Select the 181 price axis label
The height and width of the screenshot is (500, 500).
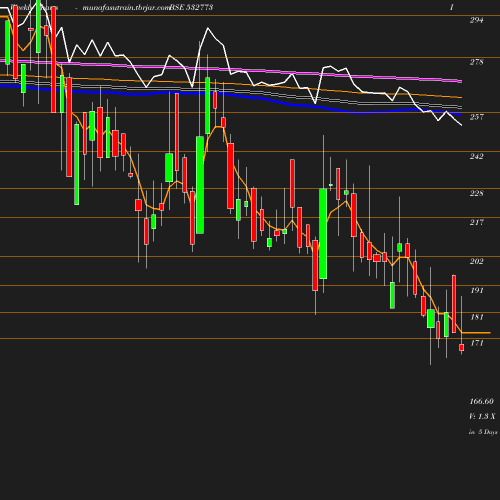(x=477, y=317)
